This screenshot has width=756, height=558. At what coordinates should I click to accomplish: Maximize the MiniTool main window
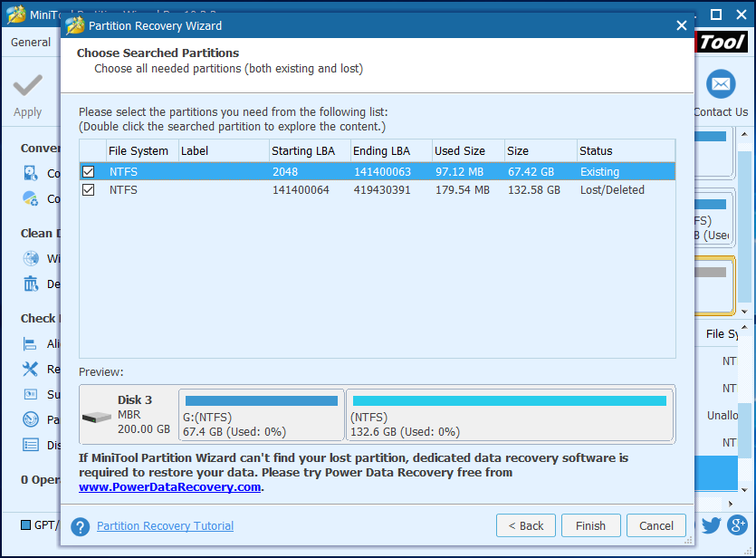point(716,14)
